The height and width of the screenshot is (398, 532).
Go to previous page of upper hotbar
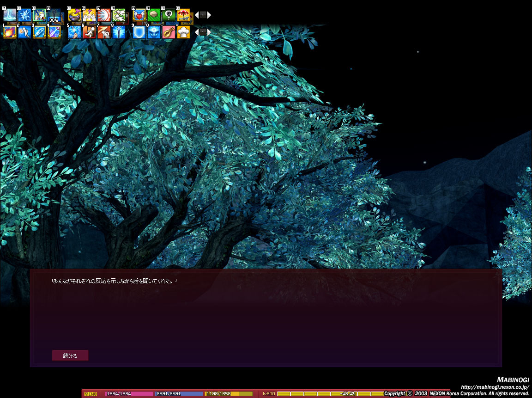coord(196,15)
